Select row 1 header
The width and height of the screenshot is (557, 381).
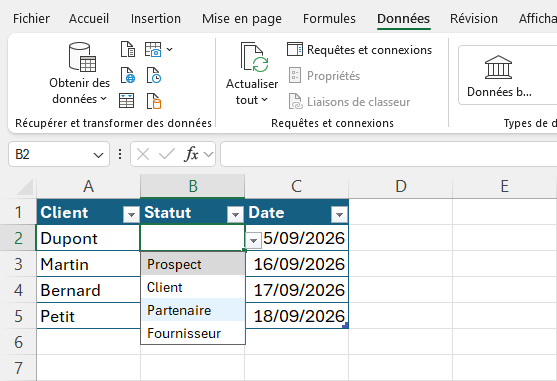pyautogui.click(x=18, y=212)
